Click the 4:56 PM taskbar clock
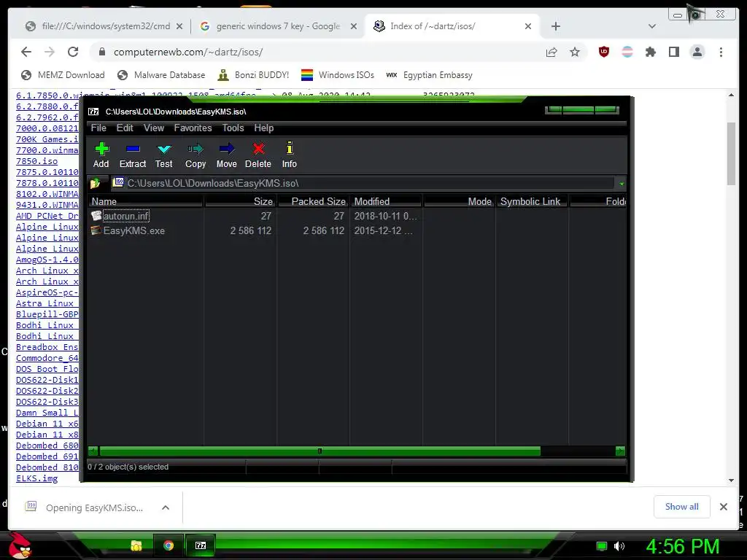 [x=682, y=547]
